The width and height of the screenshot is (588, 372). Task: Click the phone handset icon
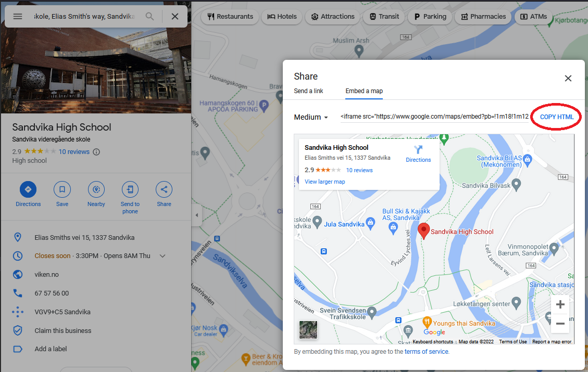pyautogui.click(x=18, y=293)
